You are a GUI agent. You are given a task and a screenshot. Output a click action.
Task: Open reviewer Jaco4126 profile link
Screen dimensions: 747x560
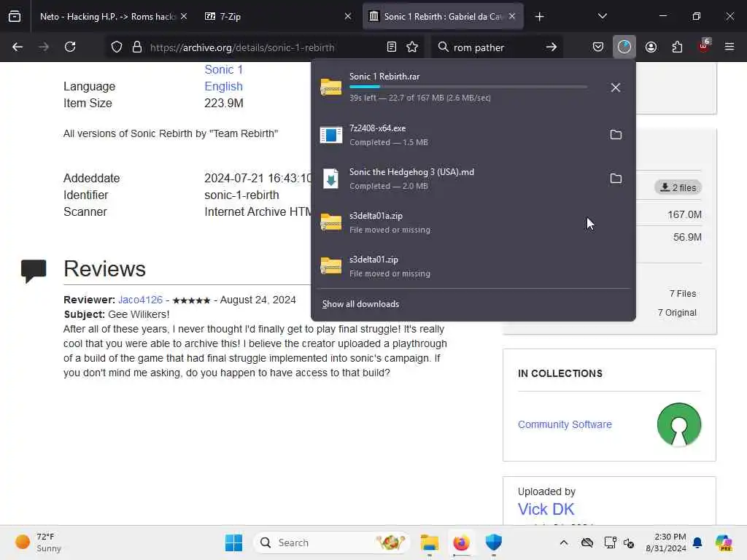[x=140, y=300]
